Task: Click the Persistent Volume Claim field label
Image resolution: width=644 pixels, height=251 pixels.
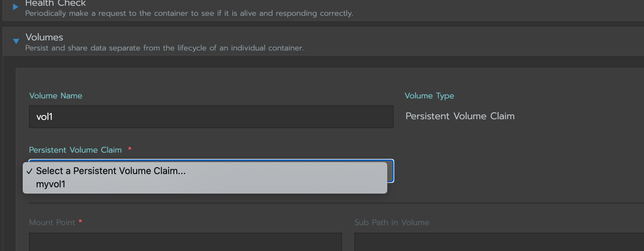Action: pos(75,150)
